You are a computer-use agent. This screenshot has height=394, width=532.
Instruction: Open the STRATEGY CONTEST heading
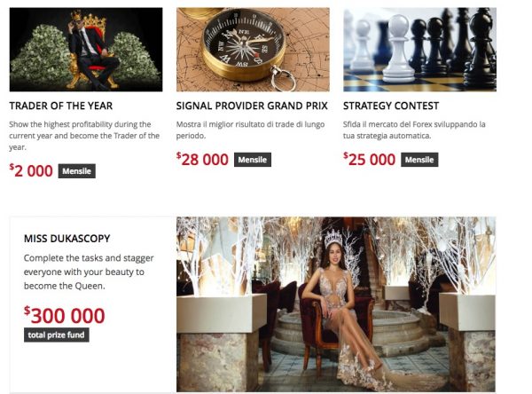coord(391,106)
